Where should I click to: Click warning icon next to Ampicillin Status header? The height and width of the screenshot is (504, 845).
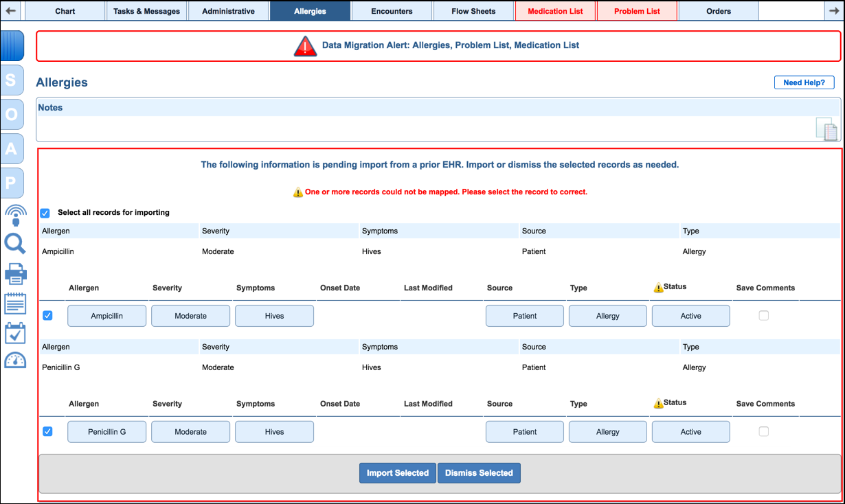[x=658, y=288]
